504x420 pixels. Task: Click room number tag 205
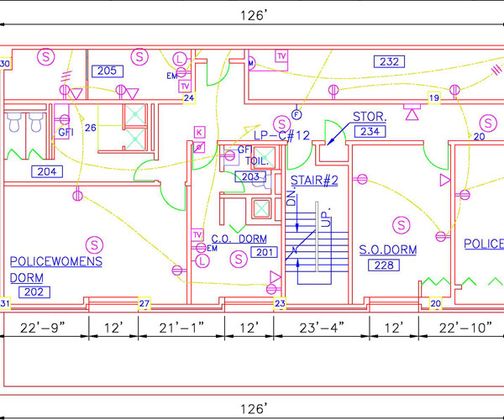pyautogui.click(x=108, y=71)
